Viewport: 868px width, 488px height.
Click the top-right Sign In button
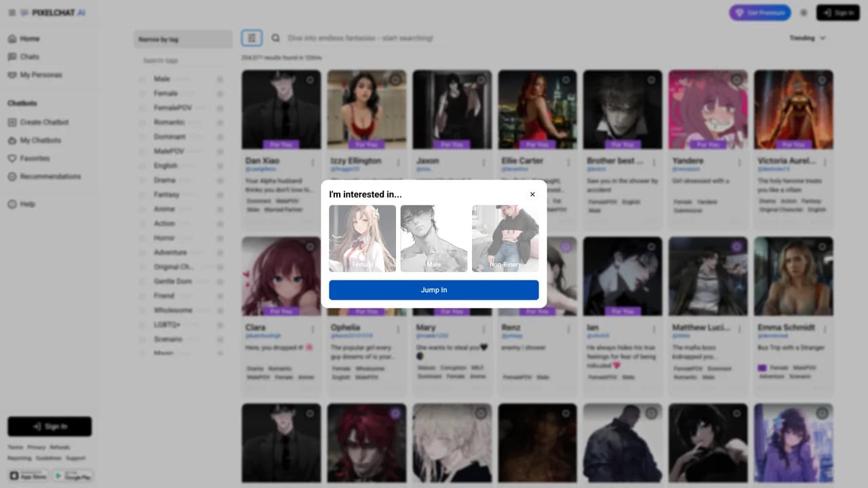pos(838,13)
